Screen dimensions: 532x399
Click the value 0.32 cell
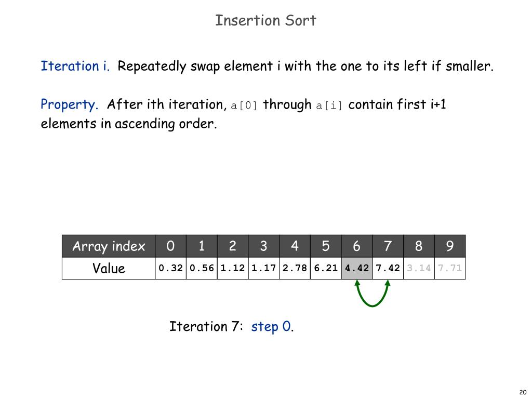point(170,269)
